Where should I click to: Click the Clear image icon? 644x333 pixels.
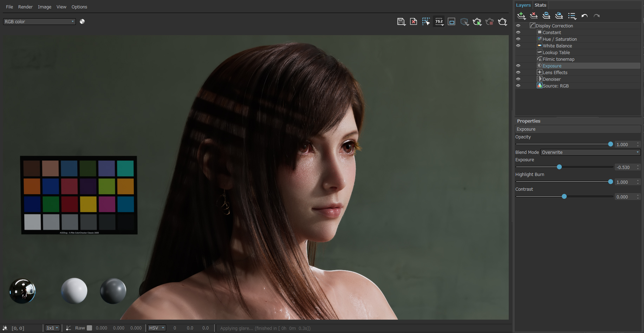click(414, 22)
